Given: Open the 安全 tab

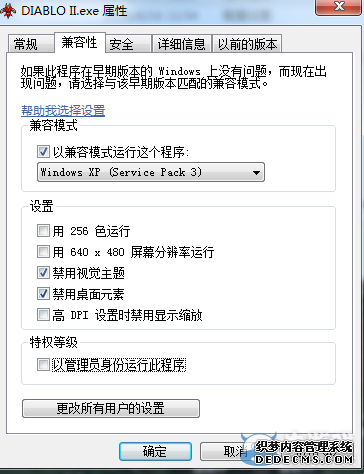Looking at the screenshot, I should [x=128, y=44].
